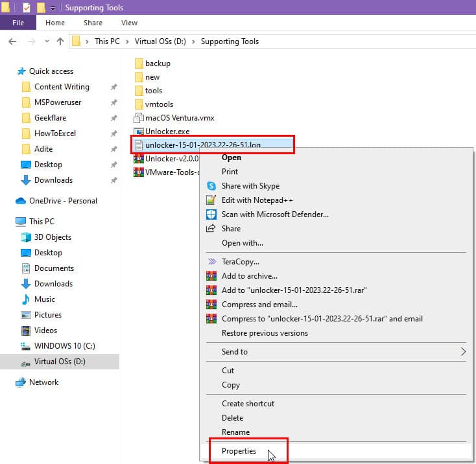
Task: Select Network in navigation pane
Action: [43, 382]
